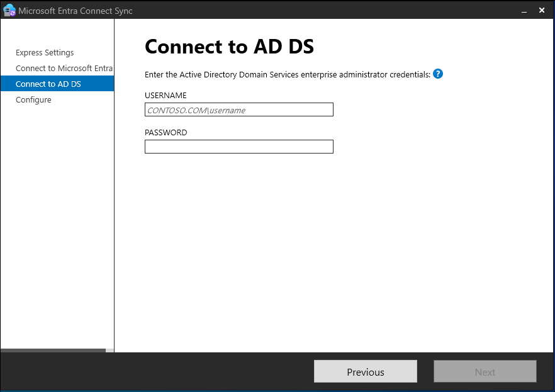Screen dimensions: 555x392
Task: Go to the "Configure" wizard step
Action: click(x=33, y=99)
